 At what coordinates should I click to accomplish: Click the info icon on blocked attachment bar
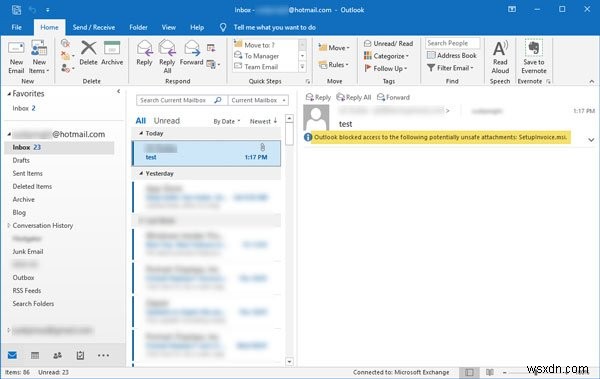point(308,137)
